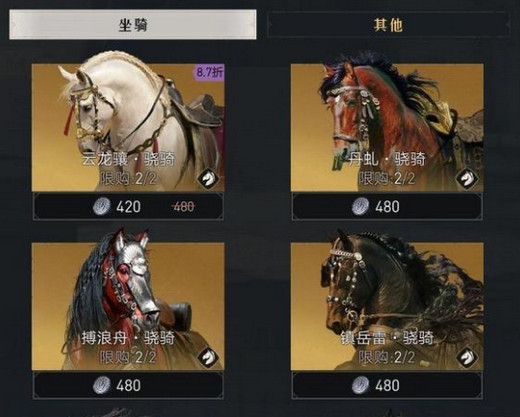Click the silver coin icon under 搏浪舟

pos(101,385)
